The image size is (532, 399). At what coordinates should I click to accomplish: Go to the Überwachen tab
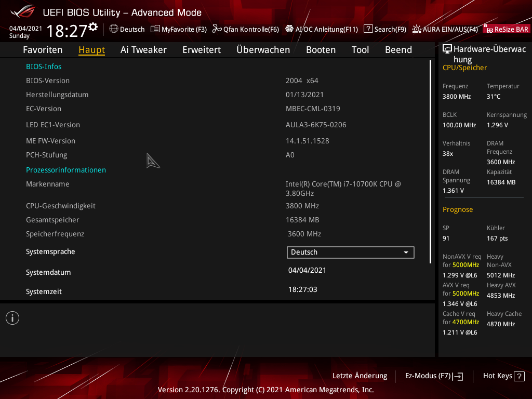click(x=263, y=50)
